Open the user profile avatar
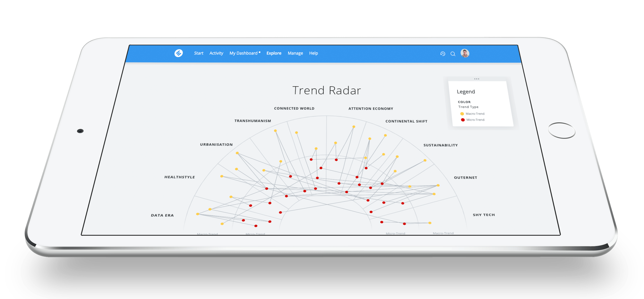Screen dimensions: 644x299 point(465,53)
